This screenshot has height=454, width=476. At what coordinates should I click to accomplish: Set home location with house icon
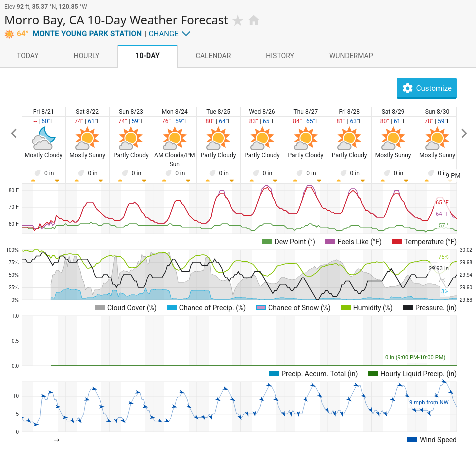254,20
